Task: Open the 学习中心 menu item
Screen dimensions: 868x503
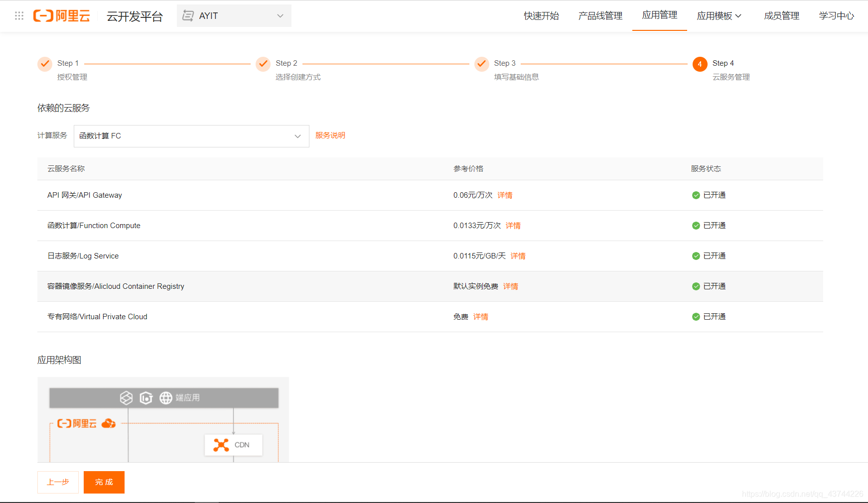Action: 837,16
